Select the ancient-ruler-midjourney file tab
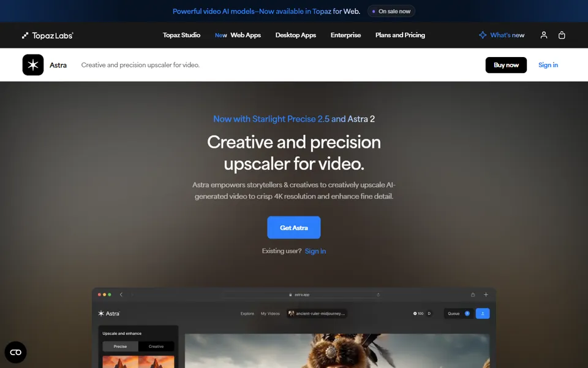588x368 pixels. [317, 313]
